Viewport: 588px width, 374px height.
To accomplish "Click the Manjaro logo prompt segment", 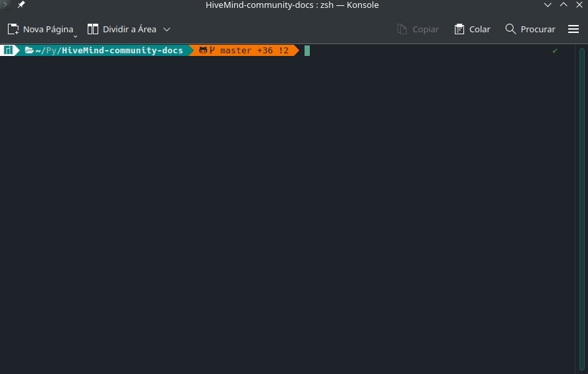I will (9, 50).
